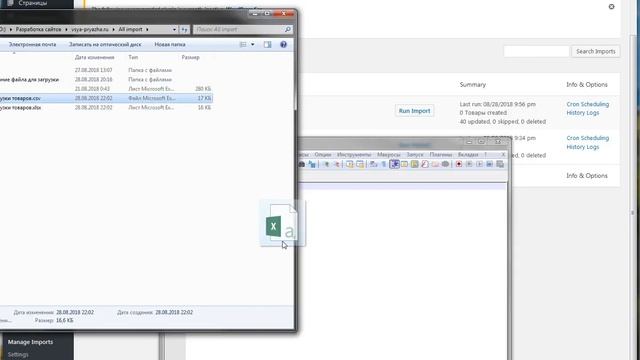Toggle the highlighted indent guide icon in Notepad++

(x=394, y=164)
